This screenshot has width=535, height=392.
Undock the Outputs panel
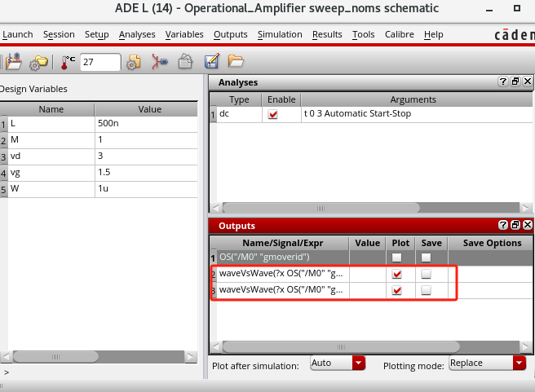pyautogui.click(x=515, y=225)
